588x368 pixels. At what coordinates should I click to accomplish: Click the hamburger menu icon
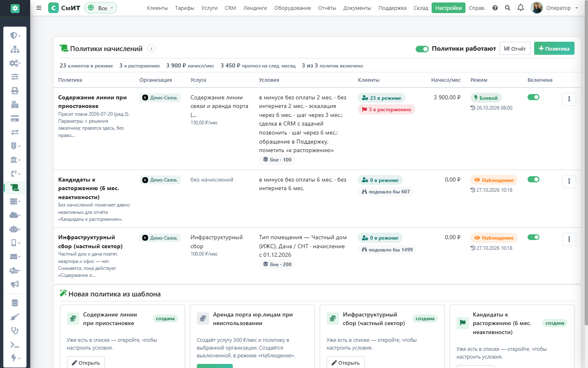click(x=39, y=8)
